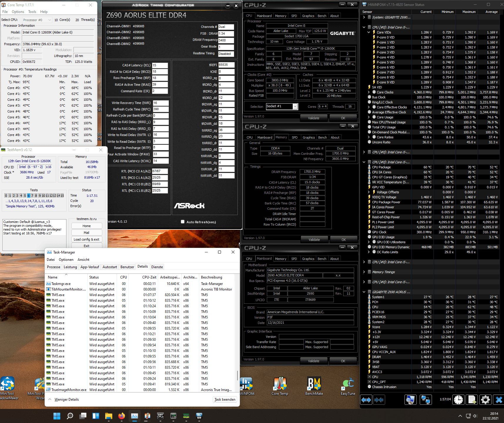
Task: Click Mail button in TestMem5
Action: pos(87,233)
